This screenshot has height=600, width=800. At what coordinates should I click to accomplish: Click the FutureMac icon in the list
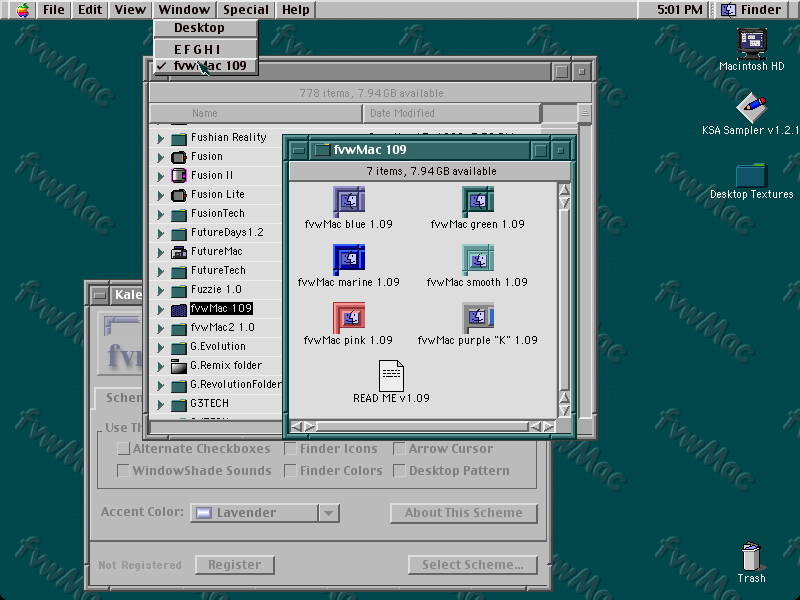(x=179, y=252)
